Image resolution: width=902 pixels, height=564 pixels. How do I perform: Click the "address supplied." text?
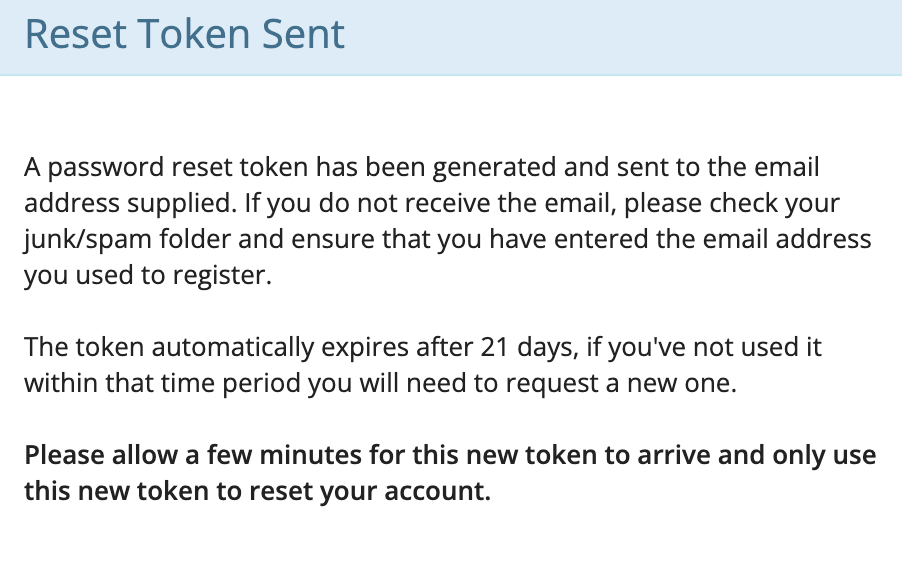(x=131, y=203)
